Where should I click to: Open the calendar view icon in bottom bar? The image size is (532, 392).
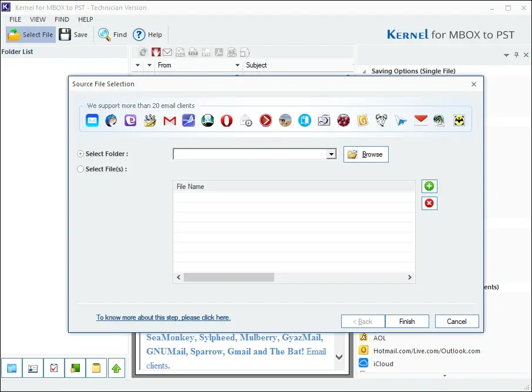(12, 368)
